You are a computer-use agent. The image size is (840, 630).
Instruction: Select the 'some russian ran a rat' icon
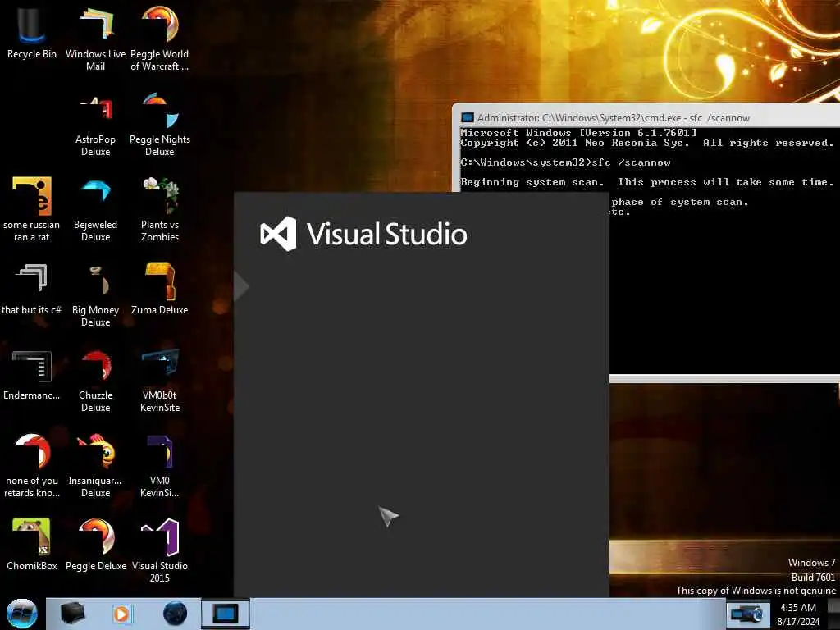pyautogui.click(x=32, y=209)
